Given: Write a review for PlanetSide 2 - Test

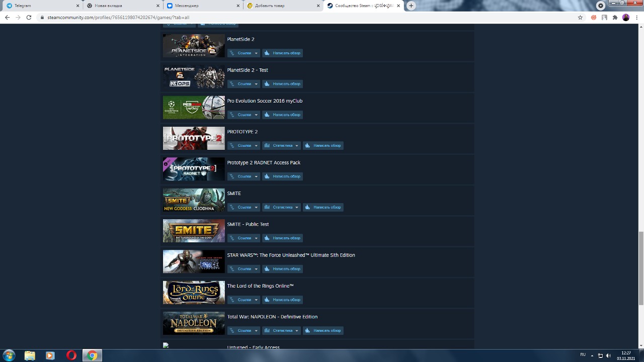Looking at the screenshot, I should [x=282, y=84].
